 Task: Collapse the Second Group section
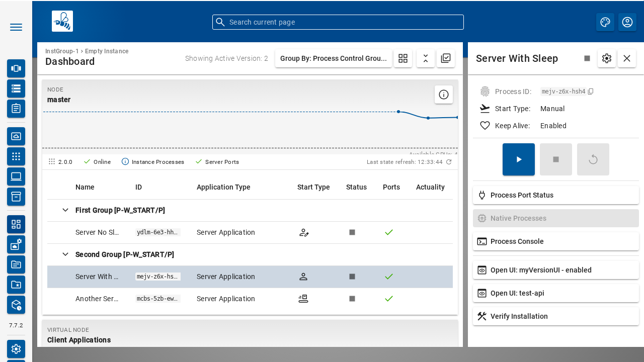(65, 254)
